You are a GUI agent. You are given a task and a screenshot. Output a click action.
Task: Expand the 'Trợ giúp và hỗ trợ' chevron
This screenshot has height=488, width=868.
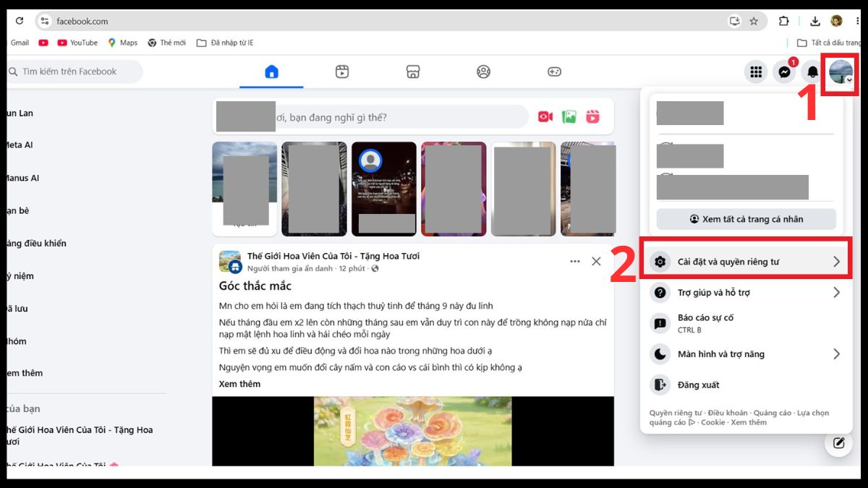click(837, 293)
